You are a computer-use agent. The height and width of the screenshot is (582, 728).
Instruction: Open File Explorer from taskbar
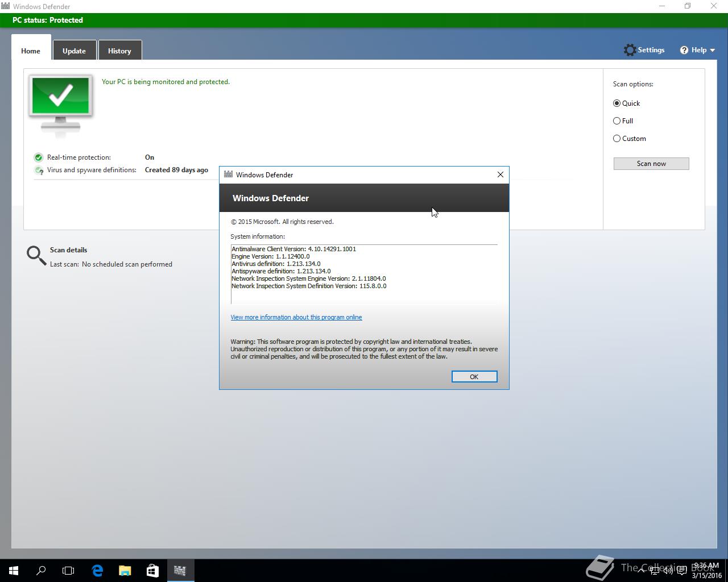125,571
